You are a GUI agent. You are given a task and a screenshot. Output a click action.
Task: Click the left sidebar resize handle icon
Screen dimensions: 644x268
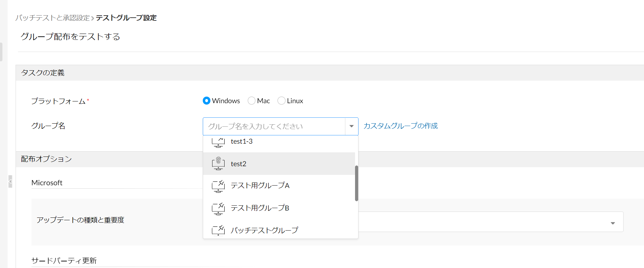coord(10,181)
